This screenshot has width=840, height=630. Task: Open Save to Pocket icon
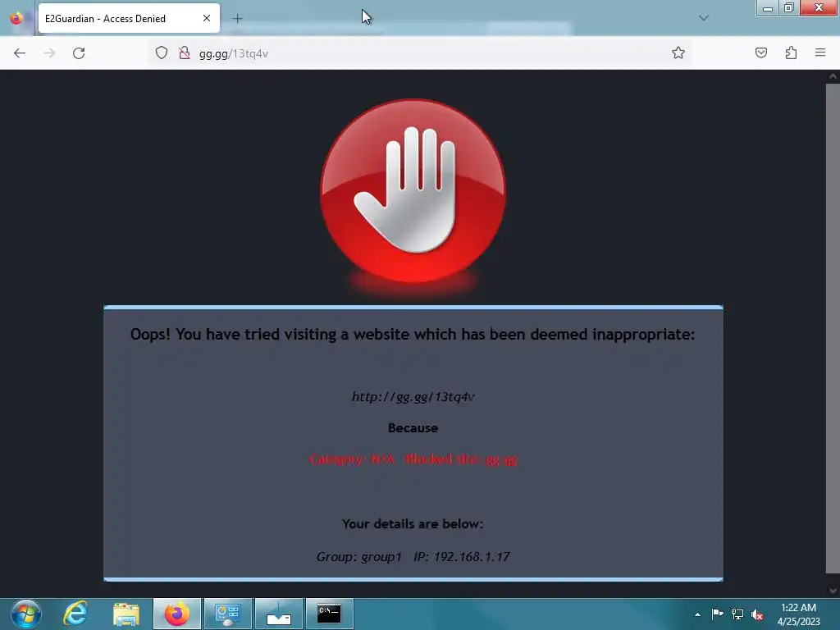point(760,52)
